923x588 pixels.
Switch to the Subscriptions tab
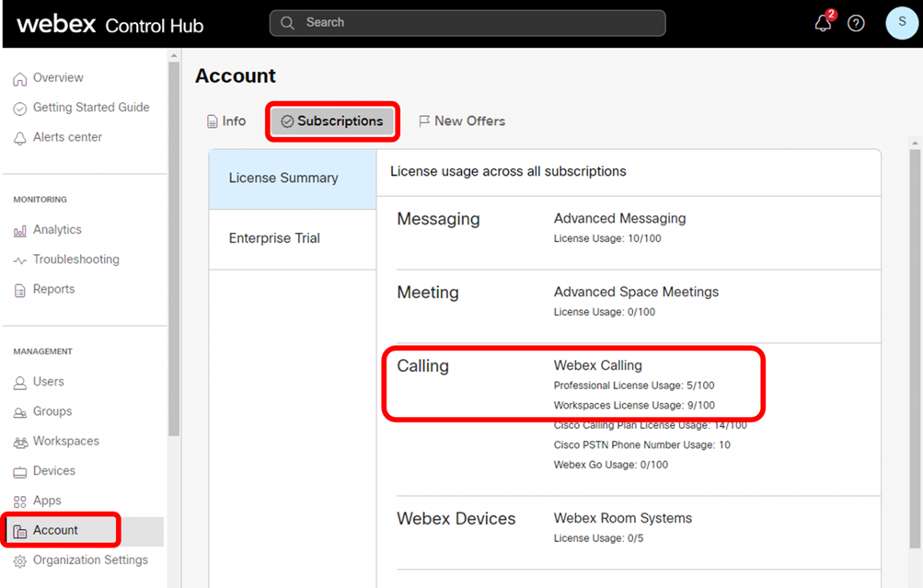pyautogui.click(x=332, y=121)
